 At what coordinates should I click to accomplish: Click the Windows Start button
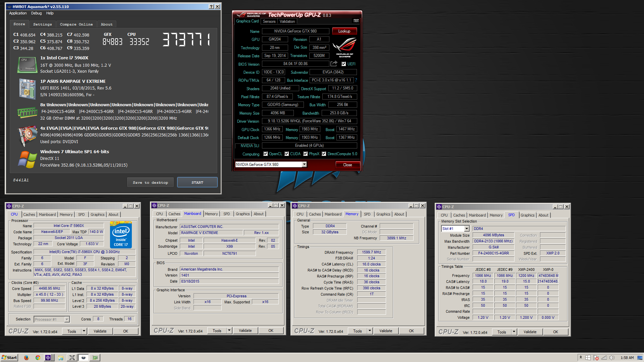9,358
